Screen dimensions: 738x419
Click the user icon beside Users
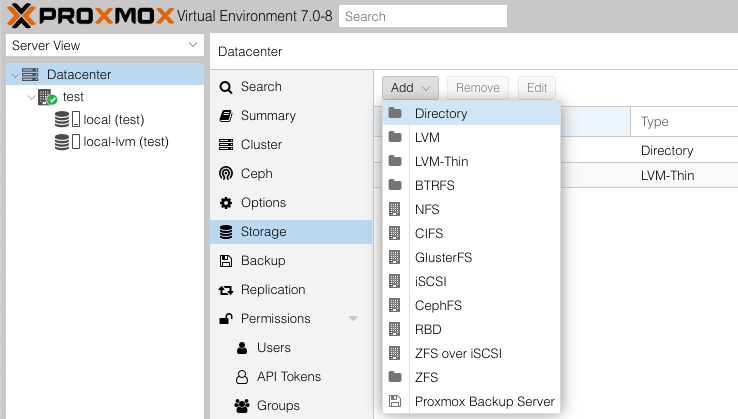pos(242,348)
